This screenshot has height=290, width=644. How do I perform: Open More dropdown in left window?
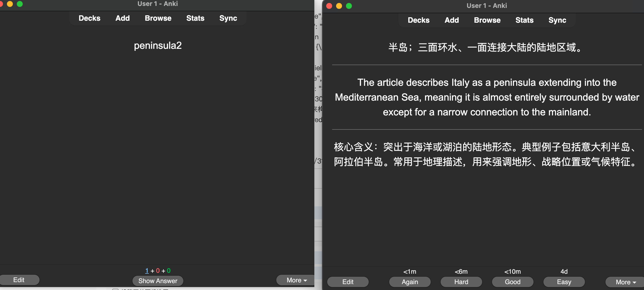coord(296,280)
